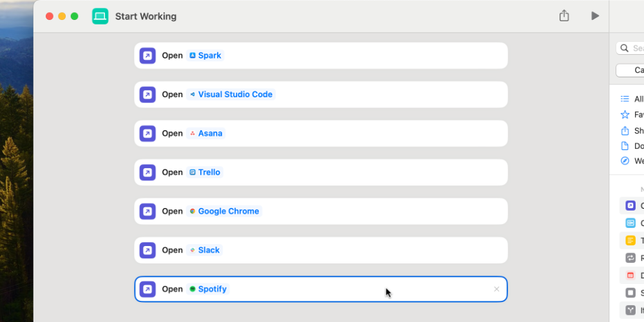This screenshot has height=322, width=644.
Task: Click "Open" label in Slack row
Action: pos(172,250)
